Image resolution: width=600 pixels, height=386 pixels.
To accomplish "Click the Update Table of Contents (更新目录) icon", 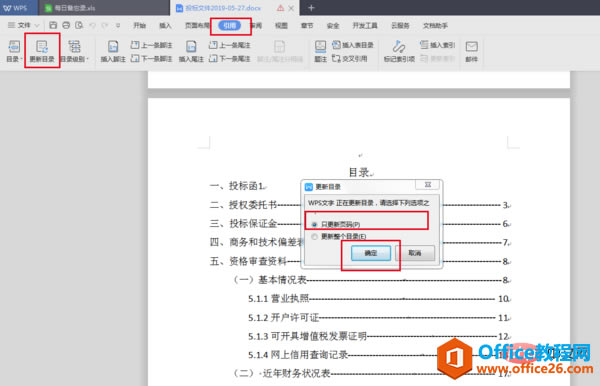I will 42,50.
